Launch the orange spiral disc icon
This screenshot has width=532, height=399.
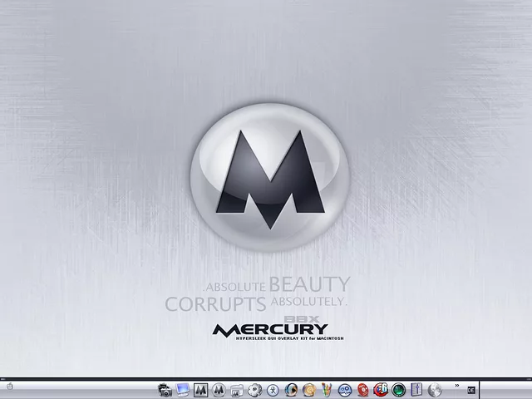pyautogui.click(x=308, y=390)
